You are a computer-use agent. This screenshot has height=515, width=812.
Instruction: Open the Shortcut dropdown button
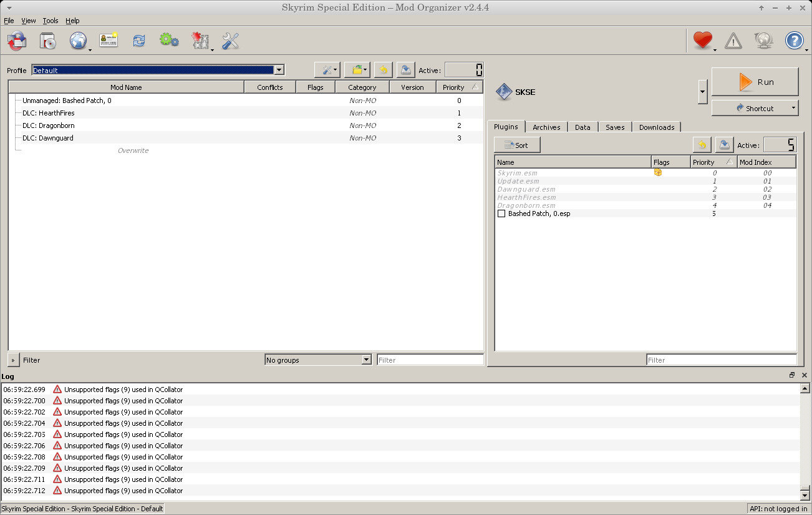(755, 108)
